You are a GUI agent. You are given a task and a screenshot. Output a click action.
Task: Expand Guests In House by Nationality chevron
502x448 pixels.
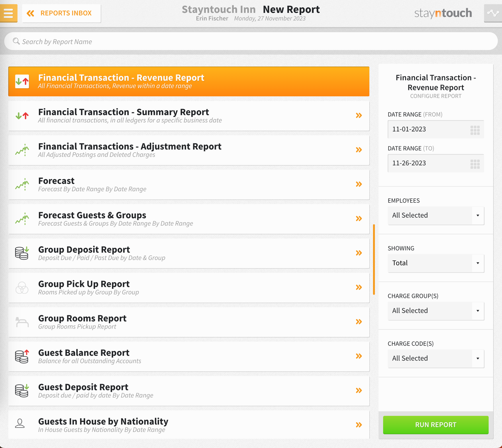(359, 425)
